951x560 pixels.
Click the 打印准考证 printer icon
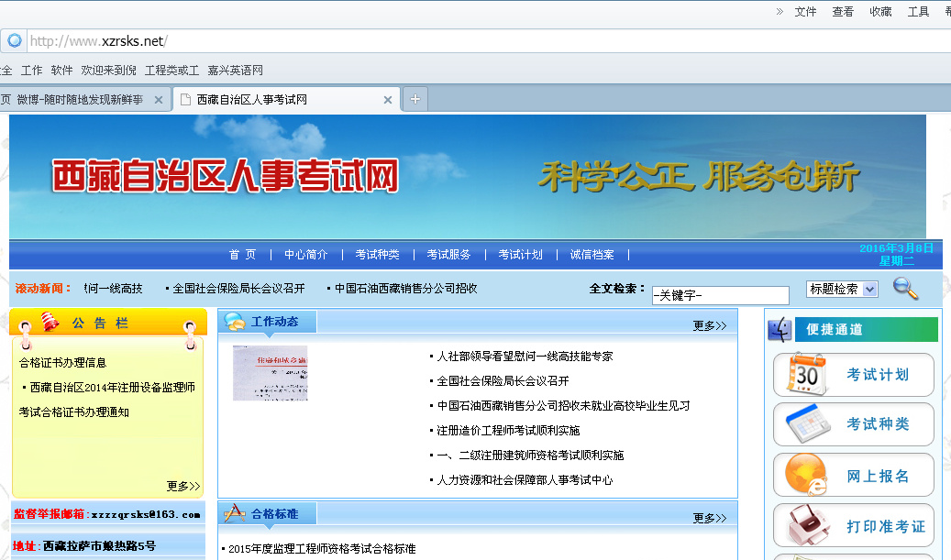coord(808,525)
